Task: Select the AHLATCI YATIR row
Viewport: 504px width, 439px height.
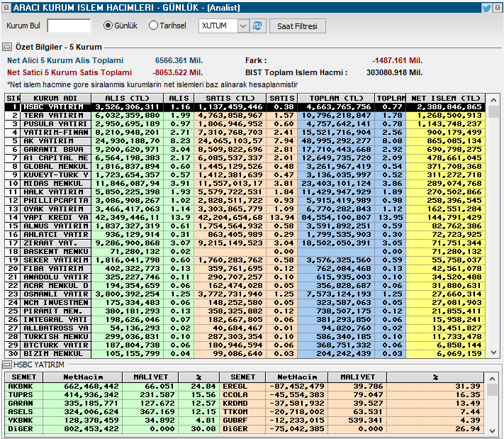Action: [245, 235]
